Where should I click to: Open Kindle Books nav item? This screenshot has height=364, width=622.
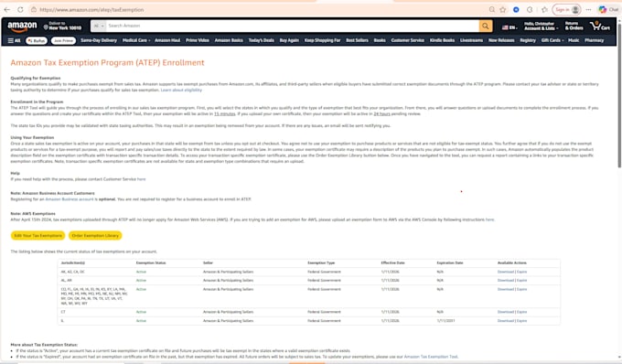click(442, 40)
